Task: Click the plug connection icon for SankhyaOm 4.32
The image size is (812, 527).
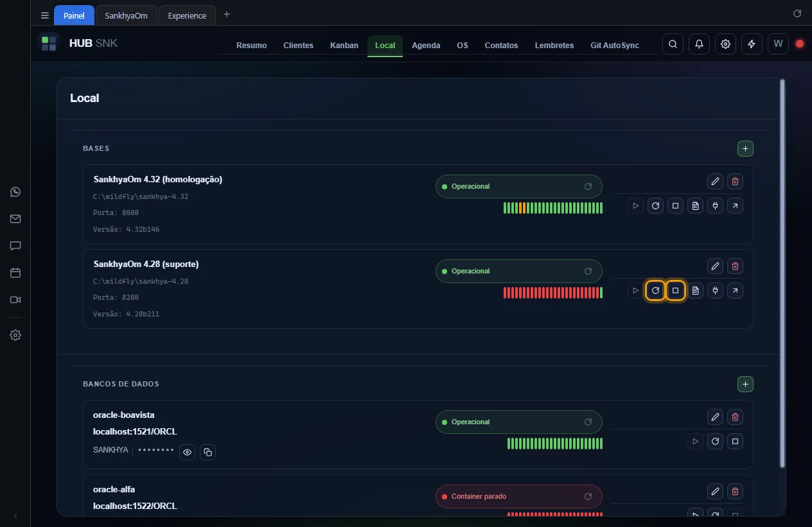Action: [715, 206]
